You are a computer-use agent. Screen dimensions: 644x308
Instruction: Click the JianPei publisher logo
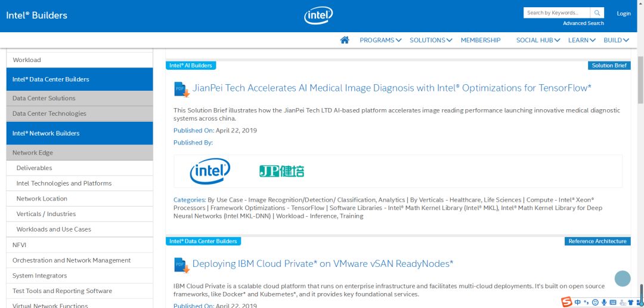click(281, 171)
